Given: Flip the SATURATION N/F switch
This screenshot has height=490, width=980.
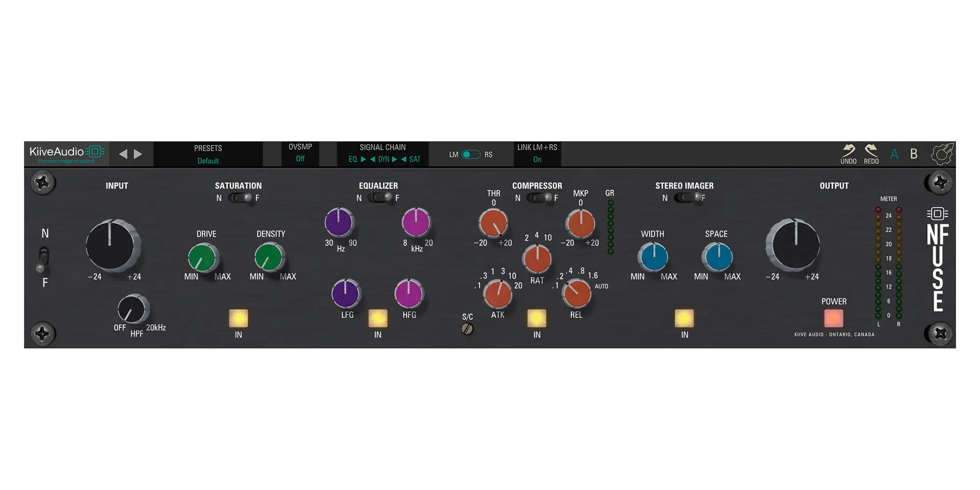Looking at the screenshot, I should click(x=240, y=198).
